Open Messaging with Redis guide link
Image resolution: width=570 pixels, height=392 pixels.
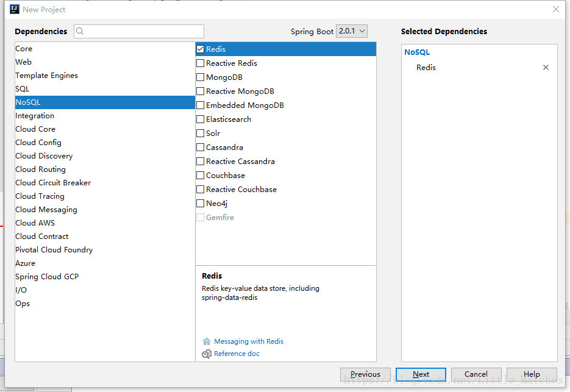pos(249,341)
